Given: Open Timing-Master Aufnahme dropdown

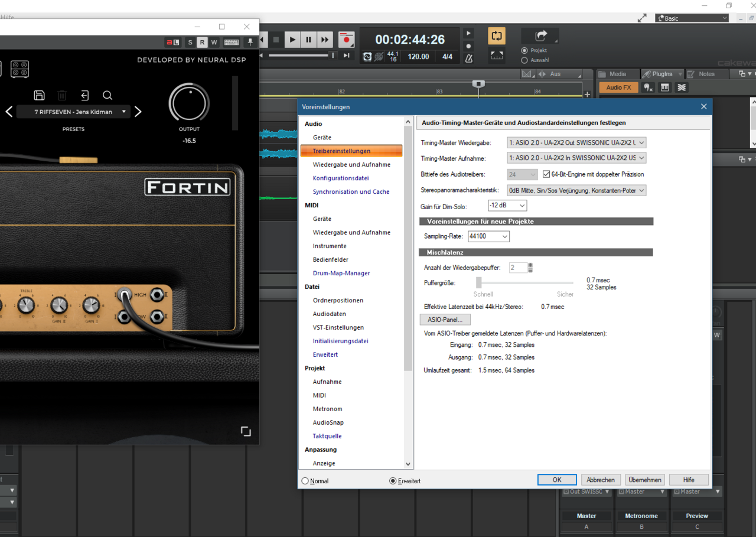Looking at the screenshot, I should (576, 158).
